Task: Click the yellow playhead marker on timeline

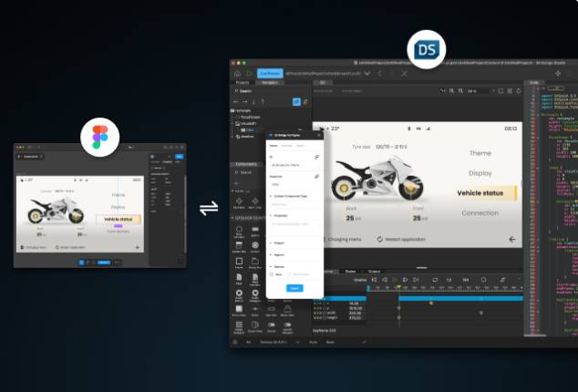Action: point(398,287)
